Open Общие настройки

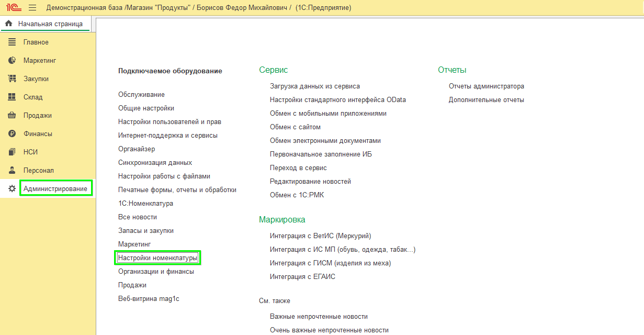146,108
